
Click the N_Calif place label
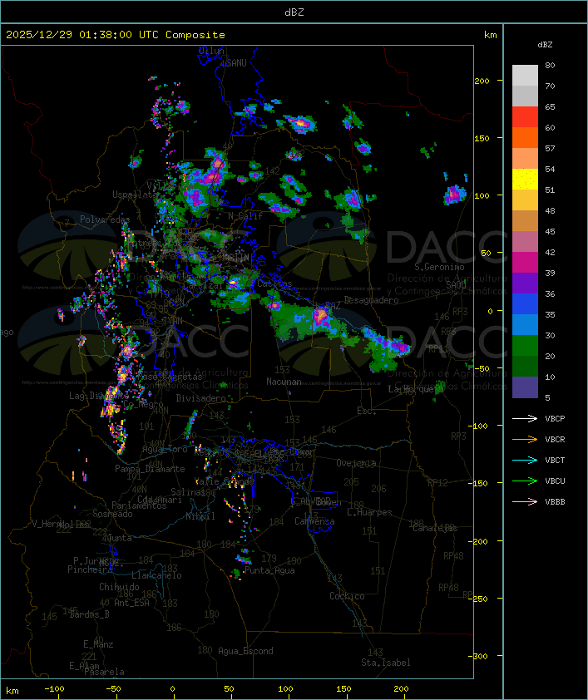pyautogui.click(x=245, y=216)
